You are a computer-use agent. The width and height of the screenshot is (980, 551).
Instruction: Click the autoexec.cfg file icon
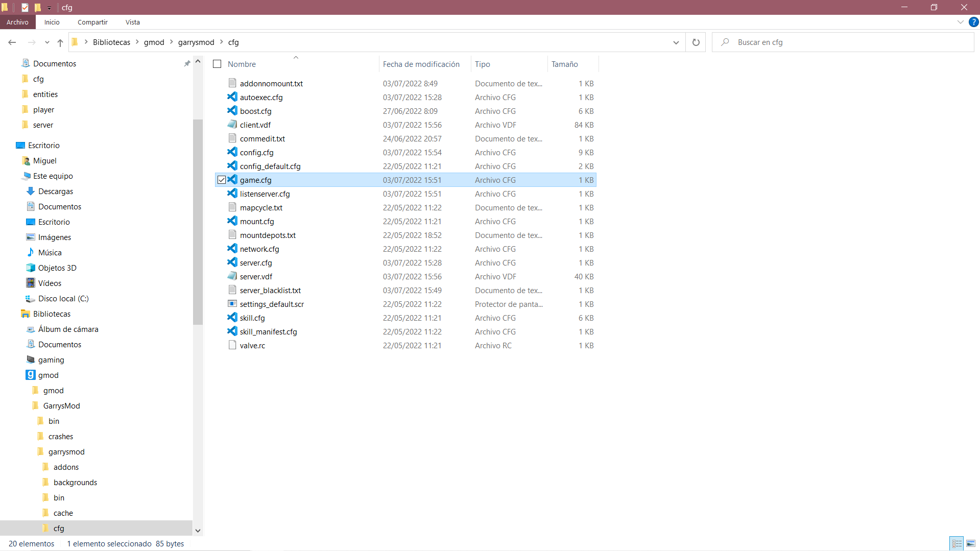[x=232, y=97]
